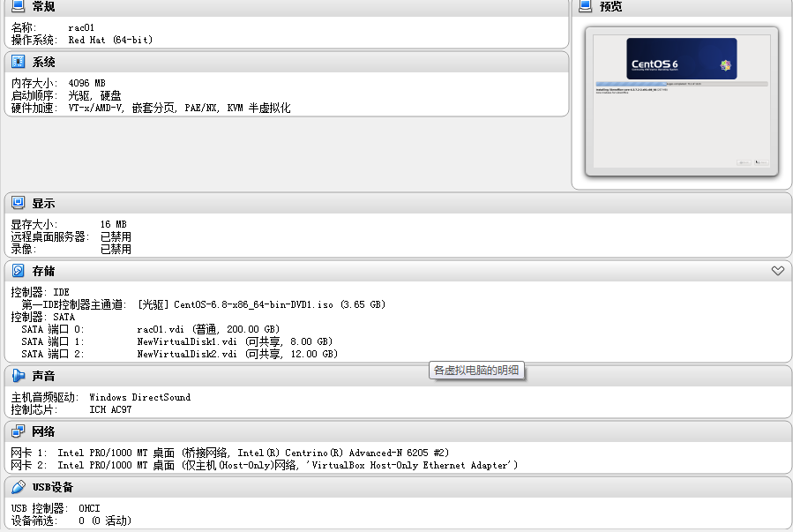Image resolution: width=793 pixels, height=532 pixels.
Task: Click the 存储 disk stack icon
Action: coord(16,271)
